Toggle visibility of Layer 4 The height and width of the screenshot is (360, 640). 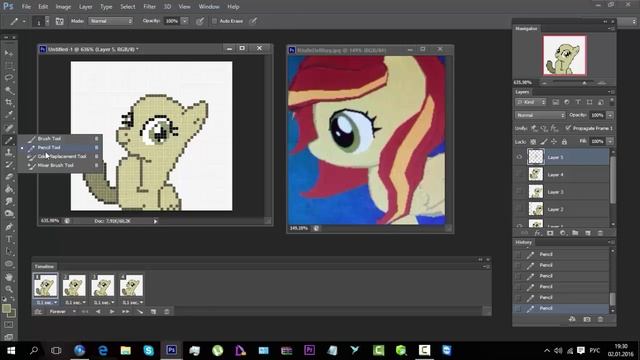(x=519, y=175)
